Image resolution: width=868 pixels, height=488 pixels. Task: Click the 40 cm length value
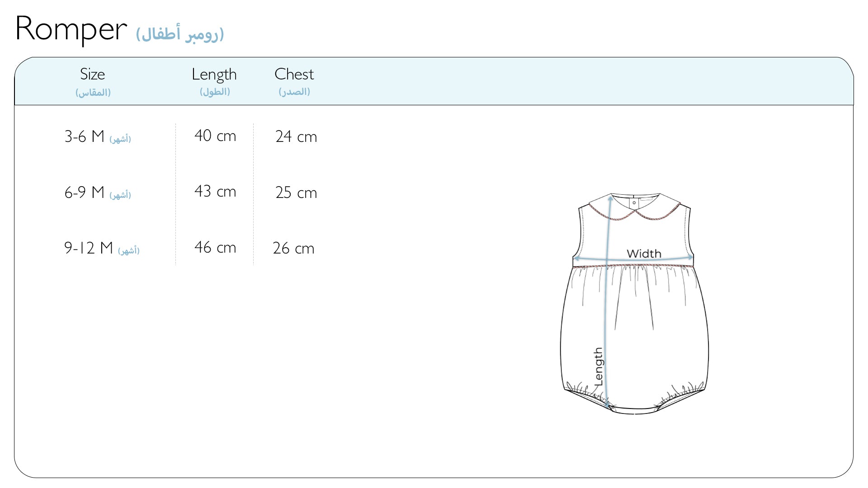[215, 136]
